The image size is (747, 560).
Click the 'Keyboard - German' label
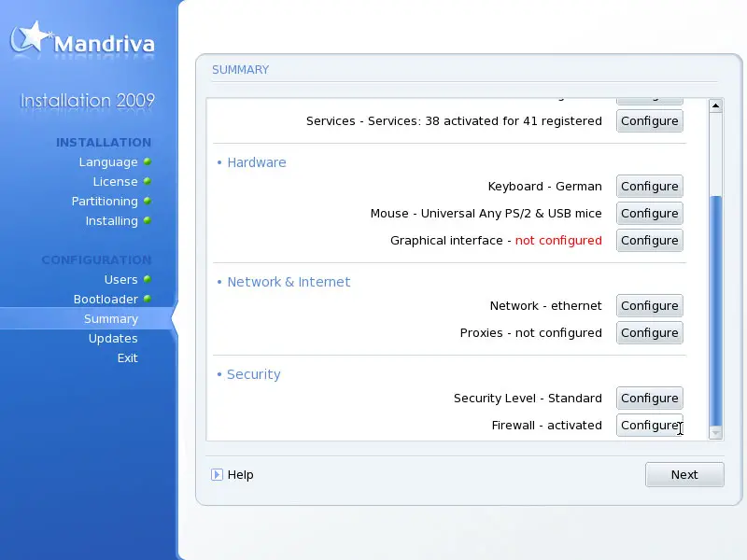click(x=545, y=186)
